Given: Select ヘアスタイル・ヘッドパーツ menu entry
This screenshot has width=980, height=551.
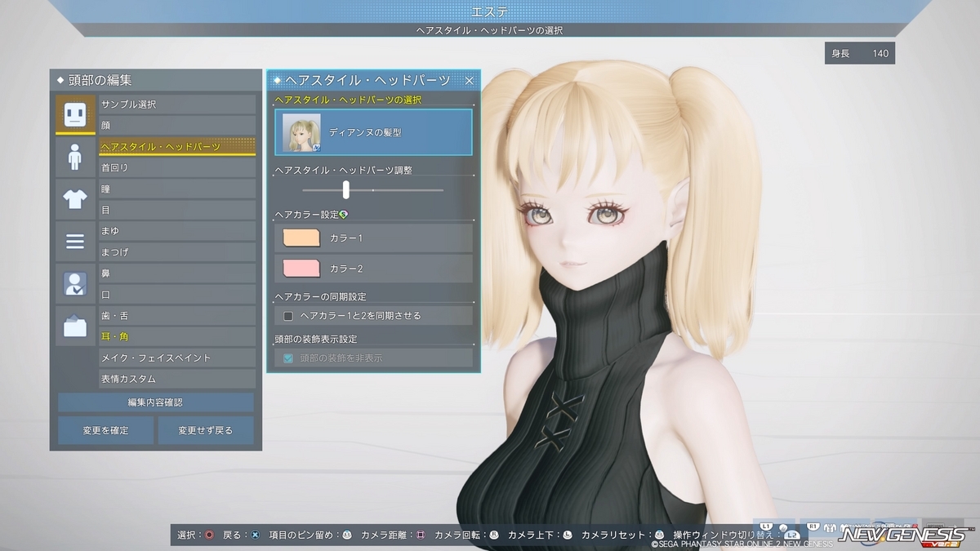Looking at the screenshot, I should pos(177,147).
